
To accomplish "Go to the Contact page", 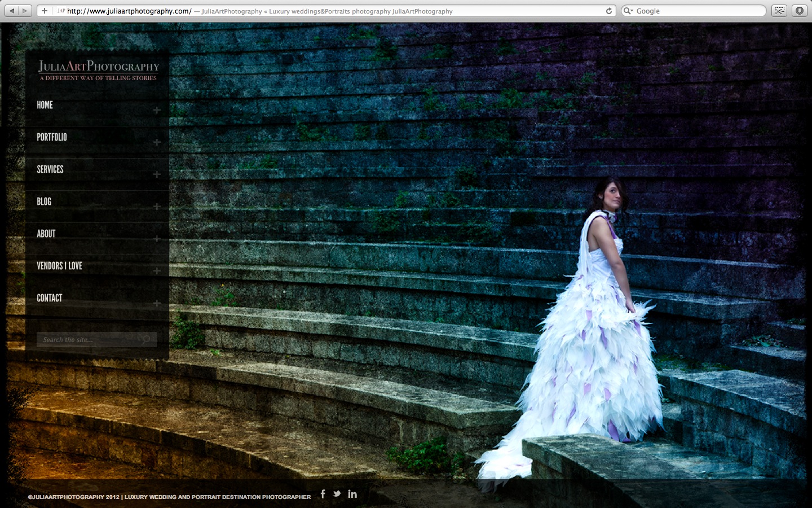I will point(50,298).
